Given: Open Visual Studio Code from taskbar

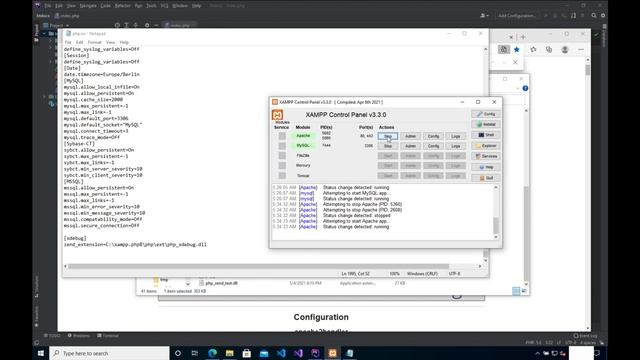Looking at the screenshot, I should [x=281, y=353].
